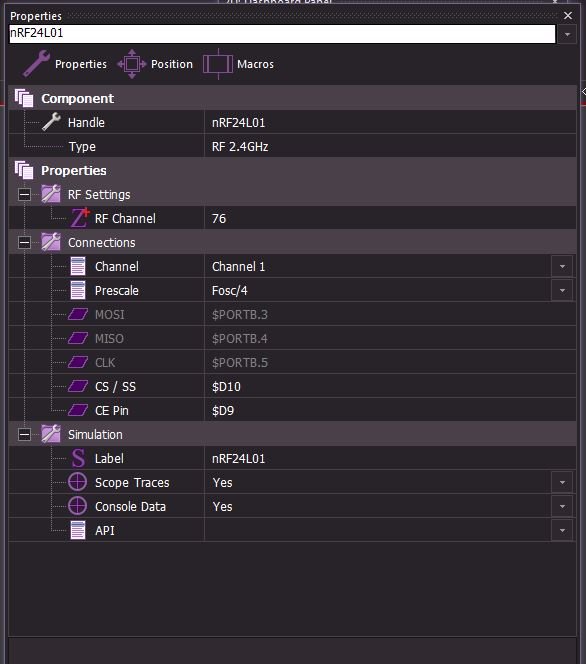Click the Handle wrench icon

[51, 122]
